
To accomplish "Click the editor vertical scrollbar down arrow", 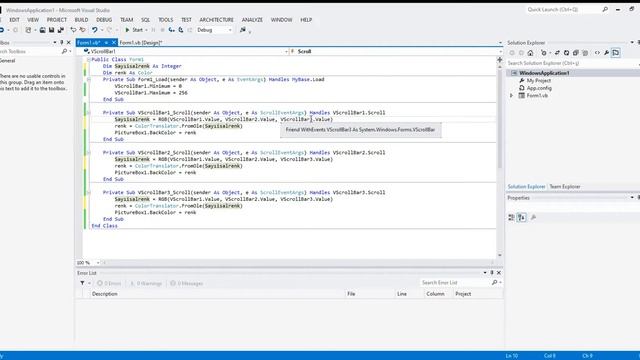I will [500, 256].
